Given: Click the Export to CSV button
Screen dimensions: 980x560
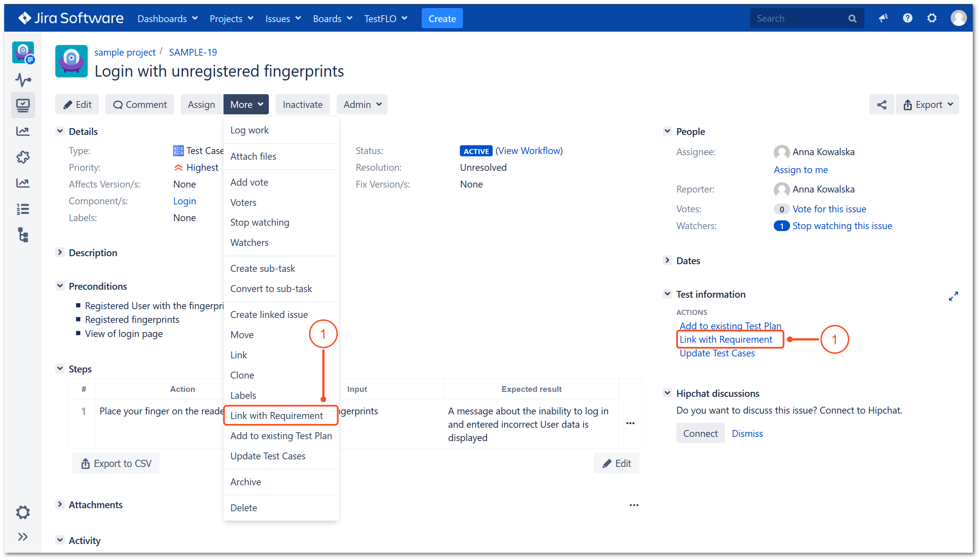Looking at the screenshot, I should point(116,463).
